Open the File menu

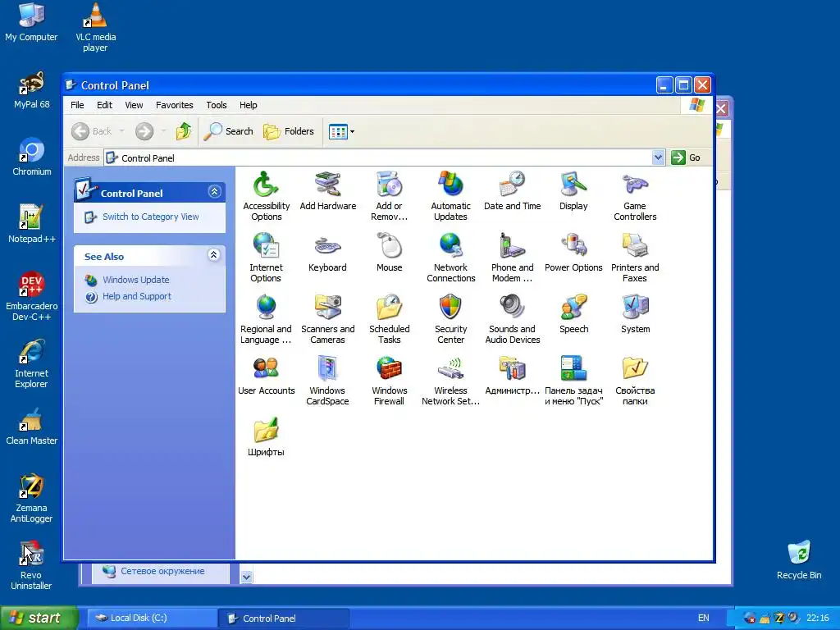tap(77, 105)
